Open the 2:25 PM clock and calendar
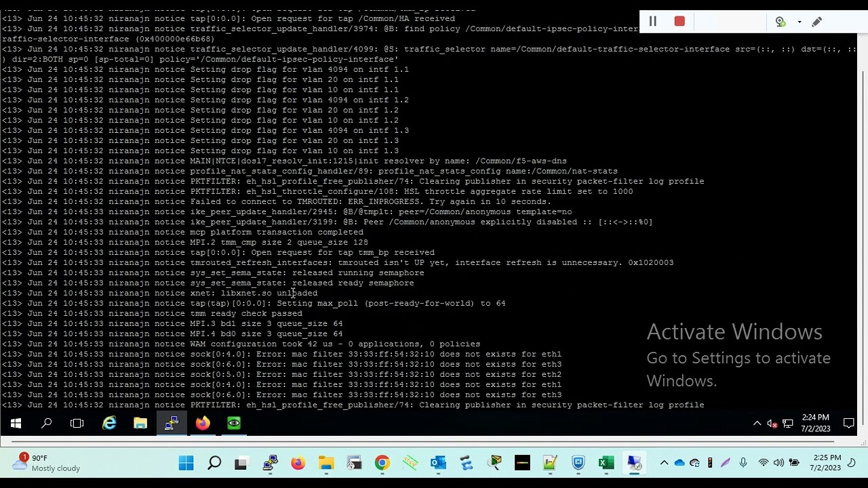The width and height of the screenshot is (868, 488). coord(825,463)
